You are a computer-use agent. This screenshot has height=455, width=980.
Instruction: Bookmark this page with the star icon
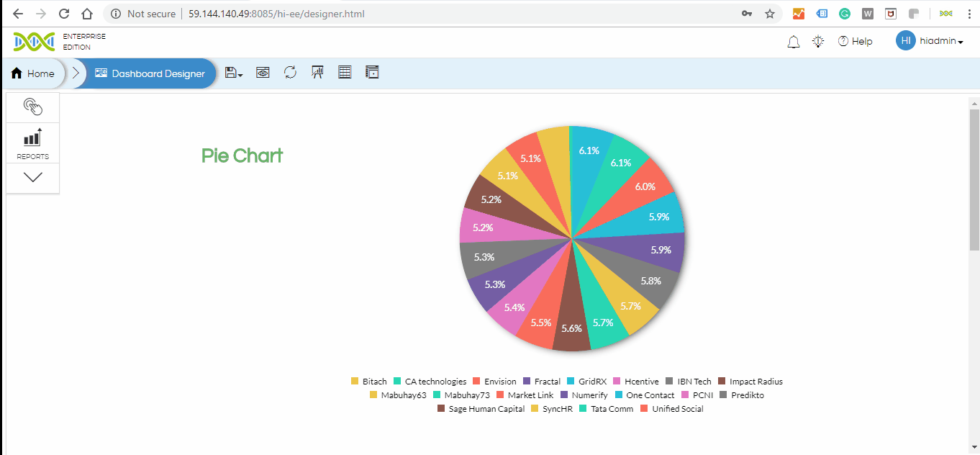coord(769,14)
